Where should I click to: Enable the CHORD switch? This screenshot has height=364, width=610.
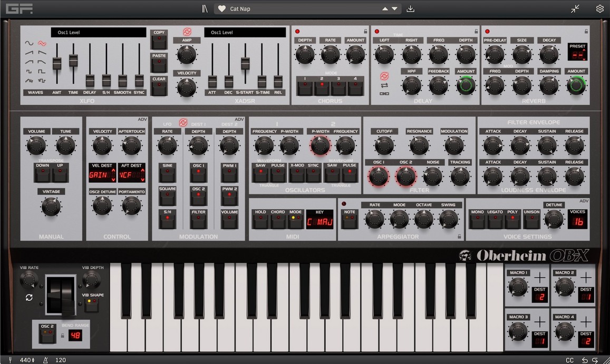pyautogui.click(x=278, y=221)
